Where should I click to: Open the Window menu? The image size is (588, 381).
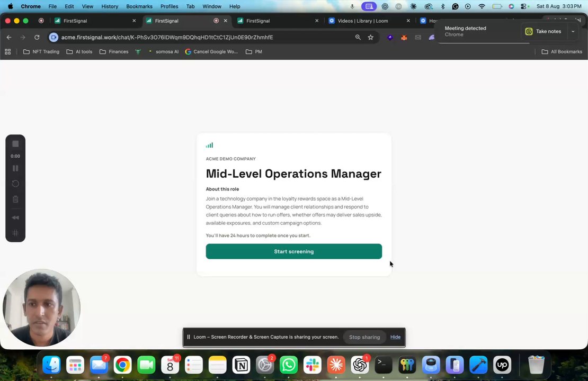point(212,6)
